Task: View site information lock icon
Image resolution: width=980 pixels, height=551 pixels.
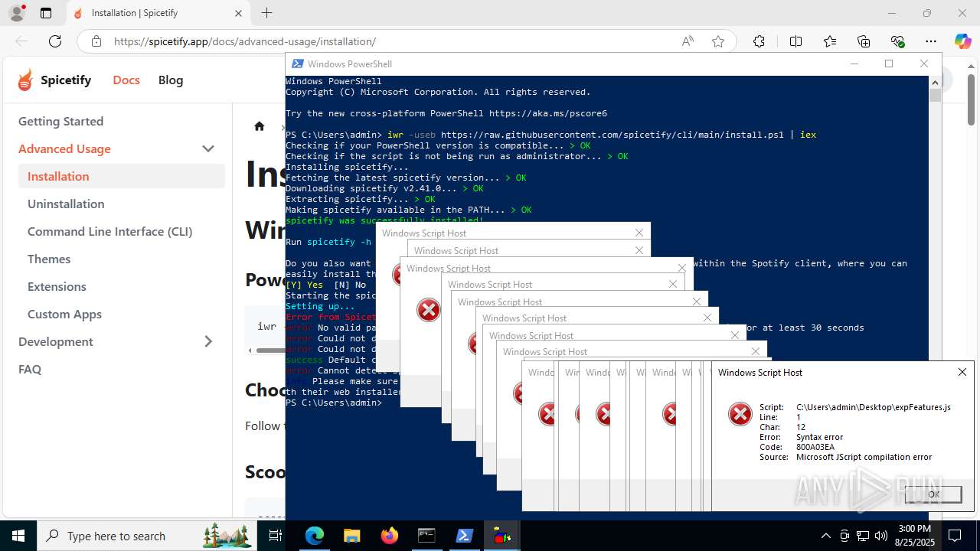Action: tap(96, 41)
